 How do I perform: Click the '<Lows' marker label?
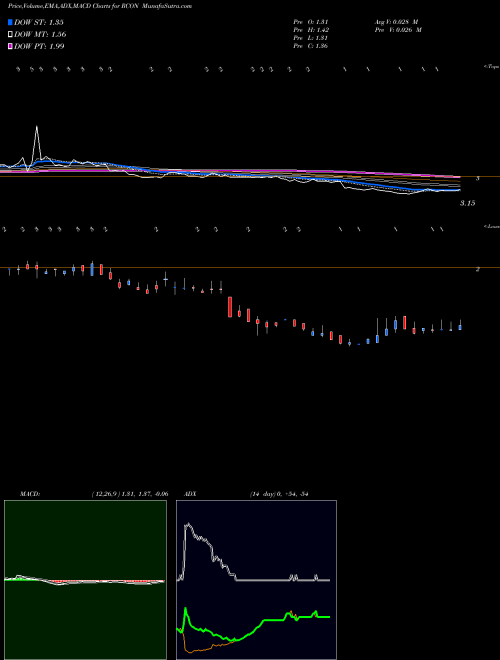click(x=492, y=226)
